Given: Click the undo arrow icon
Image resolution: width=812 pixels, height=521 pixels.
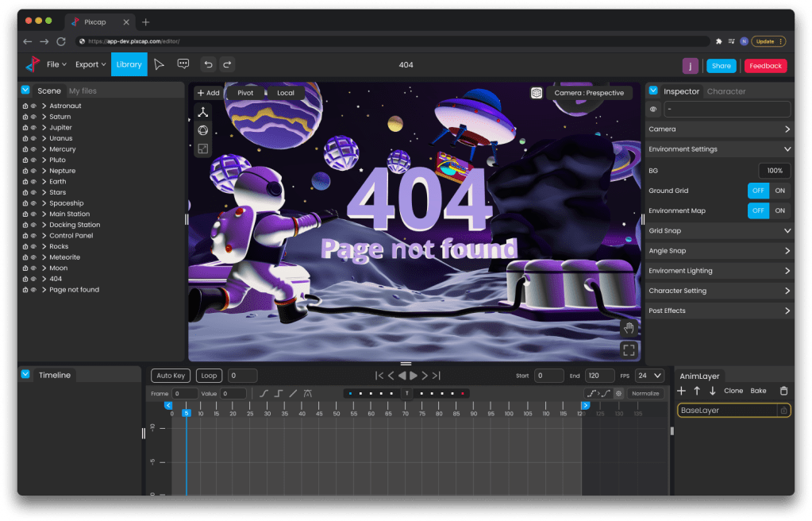Looking at the screenshot, I should 208,64.
